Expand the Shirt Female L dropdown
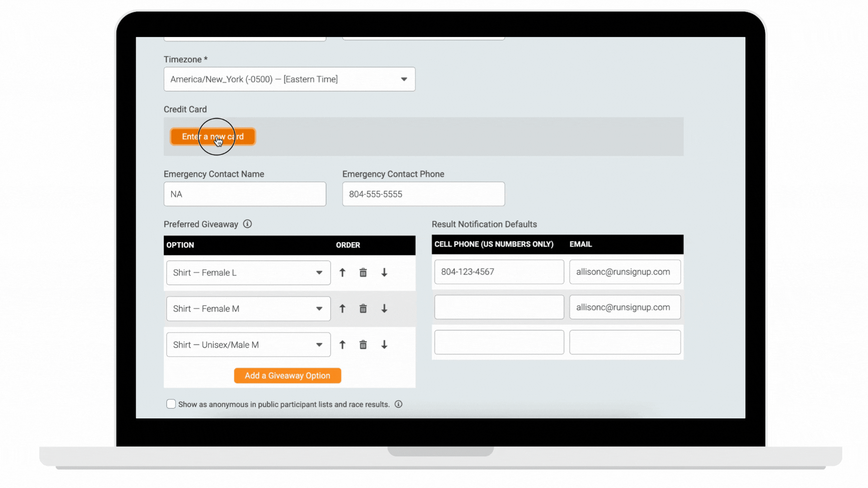868x488 pixels. point(248,272)
